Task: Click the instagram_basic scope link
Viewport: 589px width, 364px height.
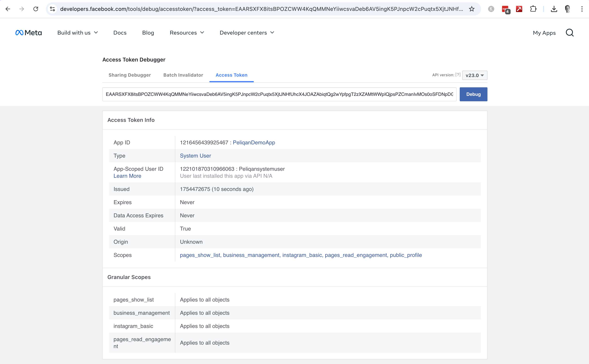Action: coord(302,255)
